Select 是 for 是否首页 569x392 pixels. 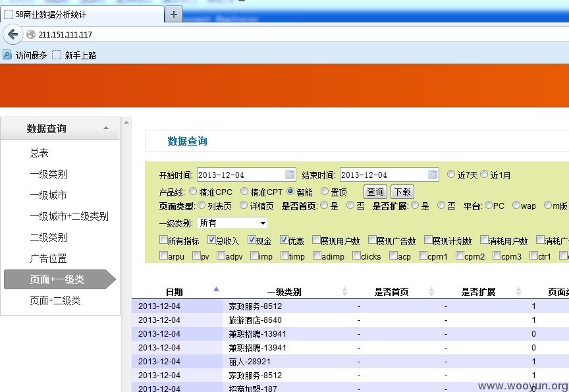click(324, 205)
